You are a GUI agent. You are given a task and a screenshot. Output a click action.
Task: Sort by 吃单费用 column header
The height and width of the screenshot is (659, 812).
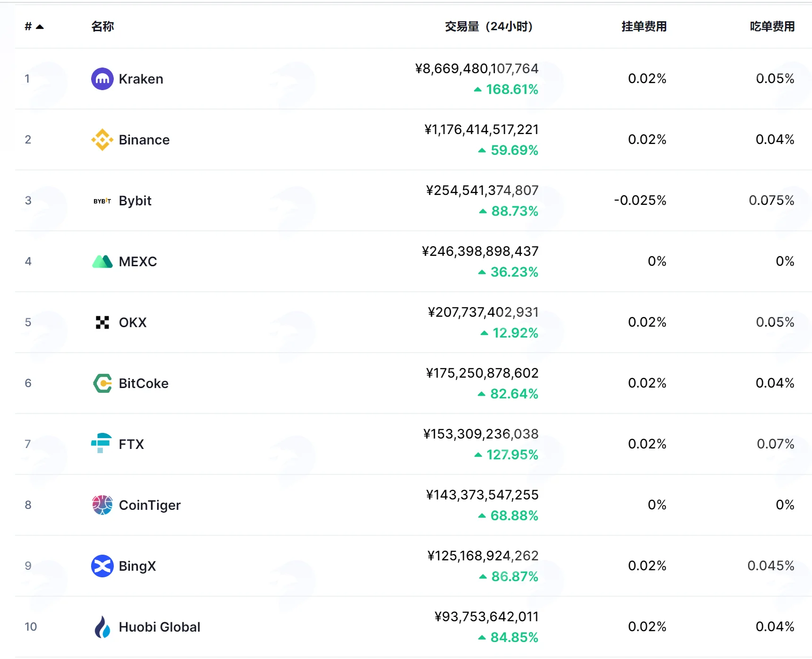(x=772, y=26)
